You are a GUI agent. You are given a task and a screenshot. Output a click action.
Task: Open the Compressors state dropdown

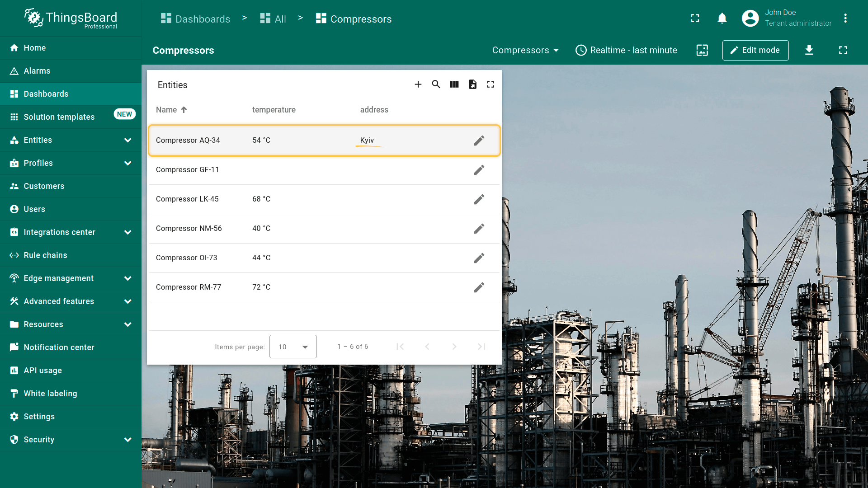click(x=525, y=50)
